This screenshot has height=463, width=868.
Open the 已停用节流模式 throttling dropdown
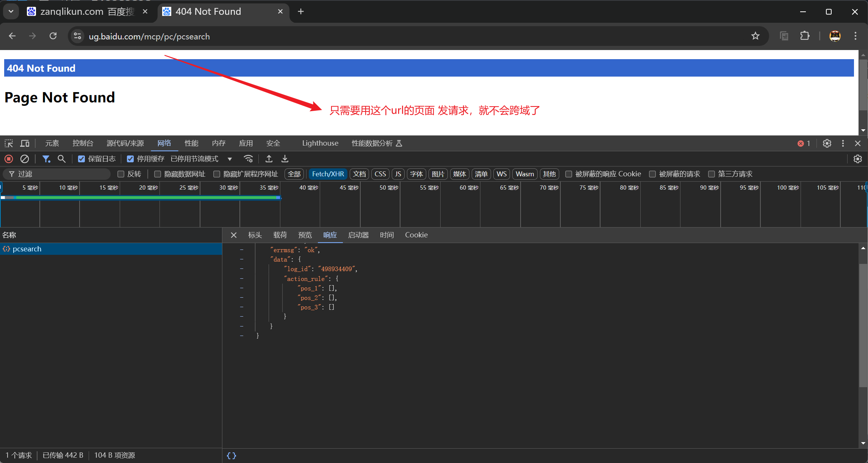pos(201,159)
